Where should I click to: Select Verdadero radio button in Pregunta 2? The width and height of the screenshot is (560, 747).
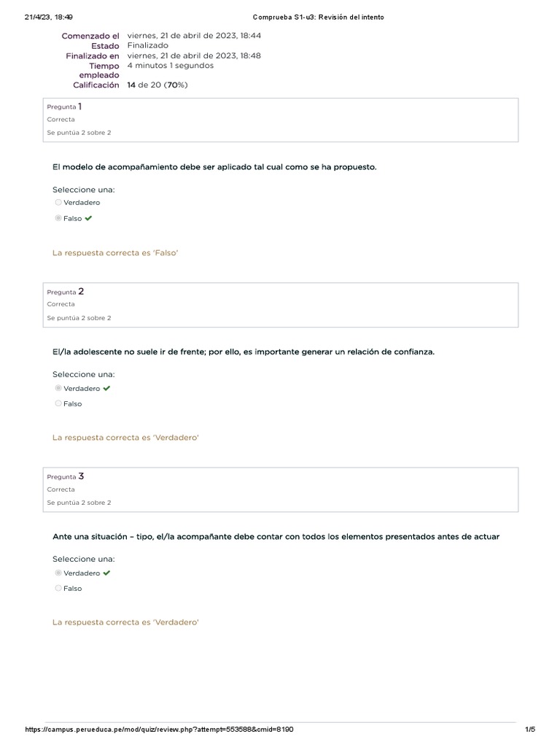(x=58, y=388)
